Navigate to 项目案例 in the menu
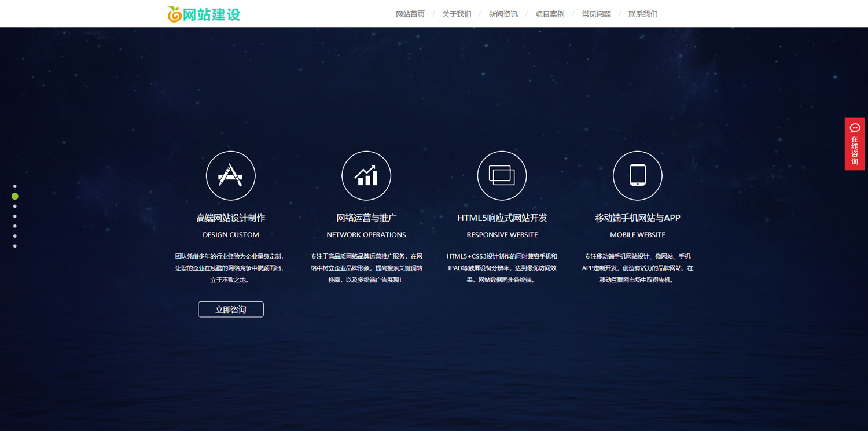Viewport: 868px width, 431px height. pyautogui.click(x=550, y=14)
